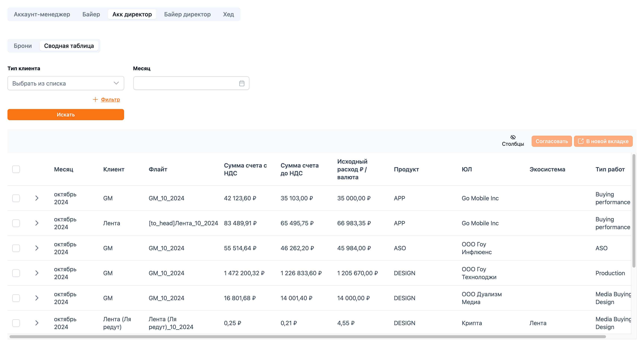Tick checkbox for the 1 472 200,32 ₽ row

pyautogui.click(x=16, y=273)
